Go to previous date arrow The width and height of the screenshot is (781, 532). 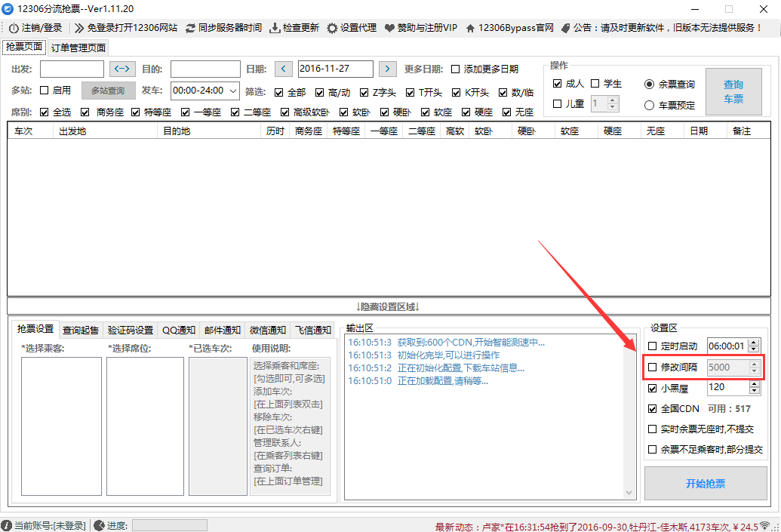284,69
